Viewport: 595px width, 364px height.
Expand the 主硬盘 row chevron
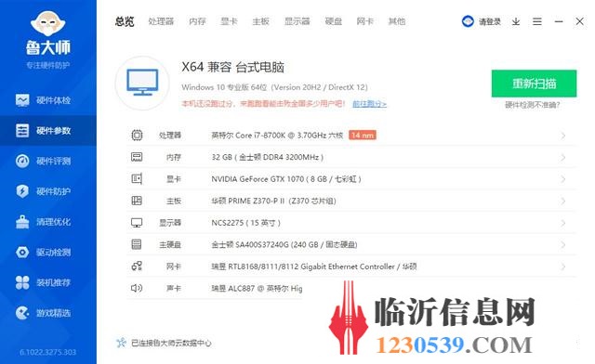click(563, 244)
